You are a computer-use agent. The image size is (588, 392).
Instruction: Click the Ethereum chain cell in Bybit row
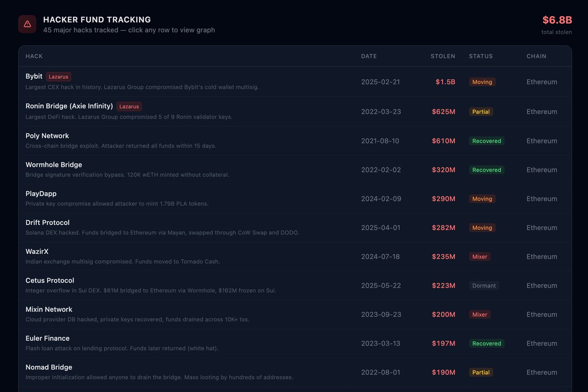[542, 82]
